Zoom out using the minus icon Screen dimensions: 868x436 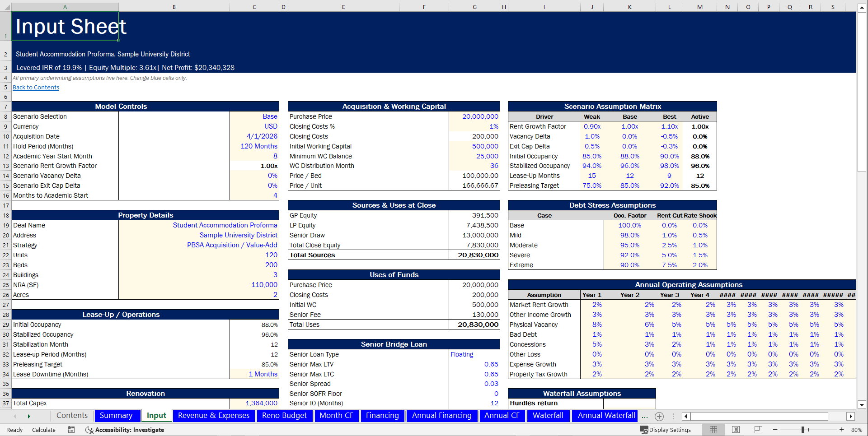pos(776,430)
